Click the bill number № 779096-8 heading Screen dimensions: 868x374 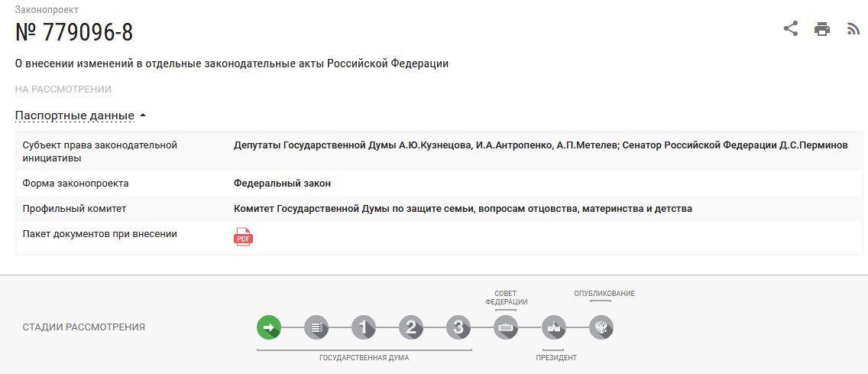[x=74, y=33]
